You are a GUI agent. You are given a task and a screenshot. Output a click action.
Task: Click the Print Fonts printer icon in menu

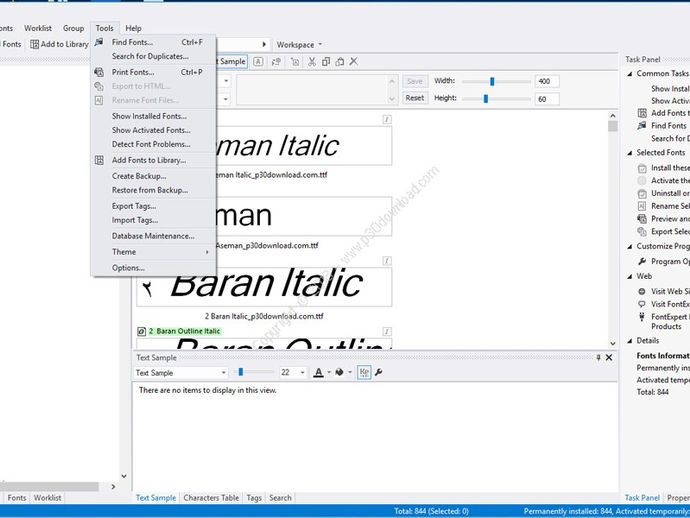pos(99,72)
